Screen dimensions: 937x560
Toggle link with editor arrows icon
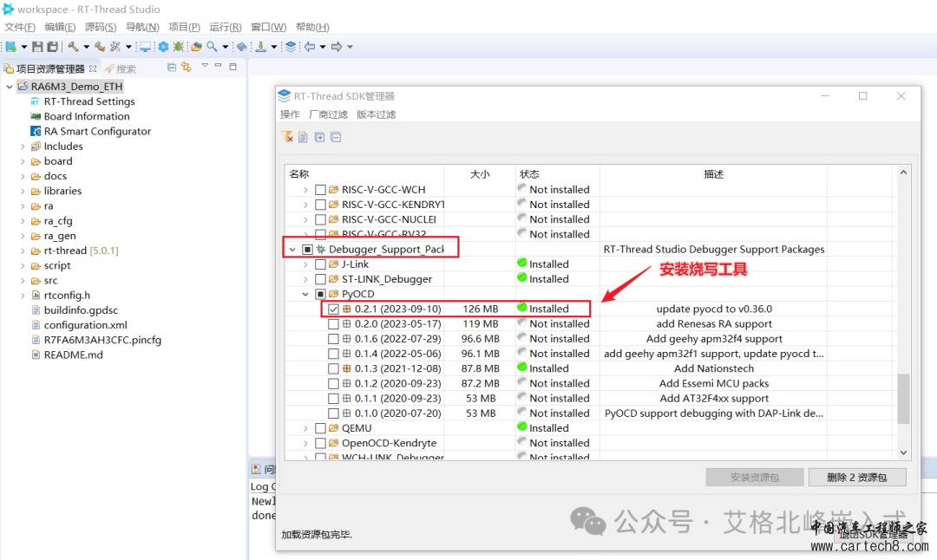187,67
